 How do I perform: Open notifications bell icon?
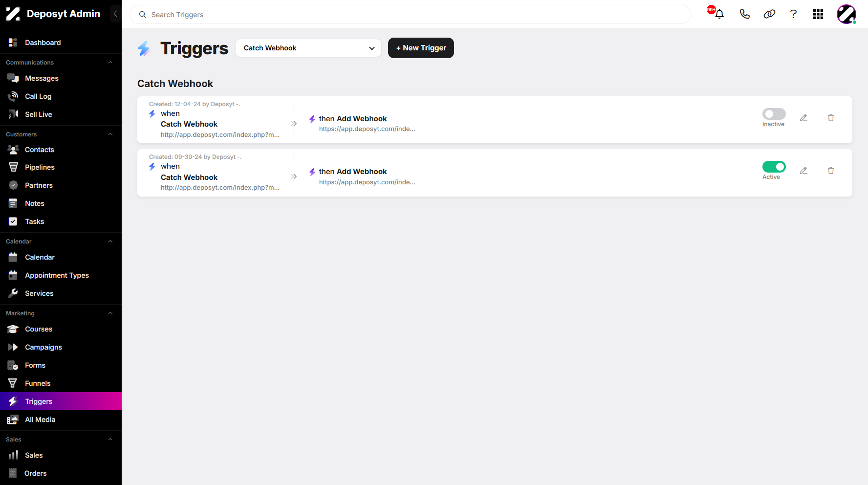[719, 14]
